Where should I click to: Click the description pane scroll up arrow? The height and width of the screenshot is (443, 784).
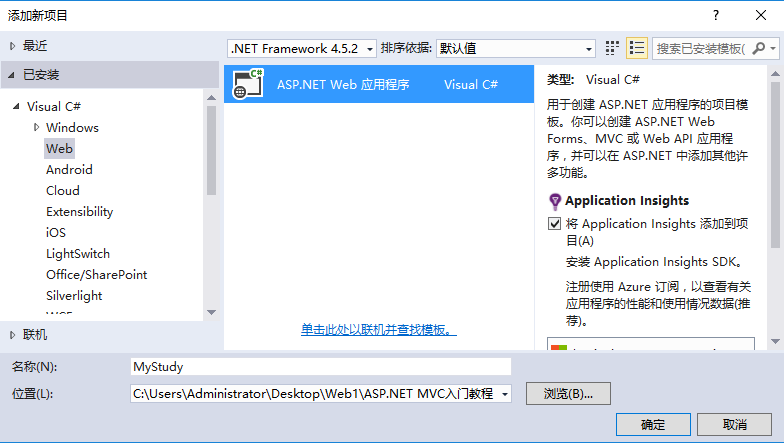point(776,74)
